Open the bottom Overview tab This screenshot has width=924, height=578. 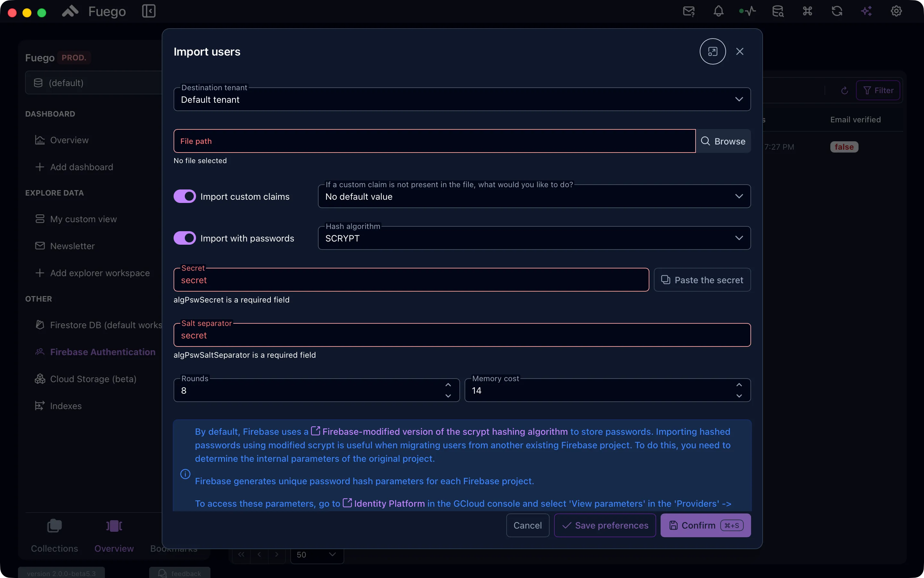114,537
